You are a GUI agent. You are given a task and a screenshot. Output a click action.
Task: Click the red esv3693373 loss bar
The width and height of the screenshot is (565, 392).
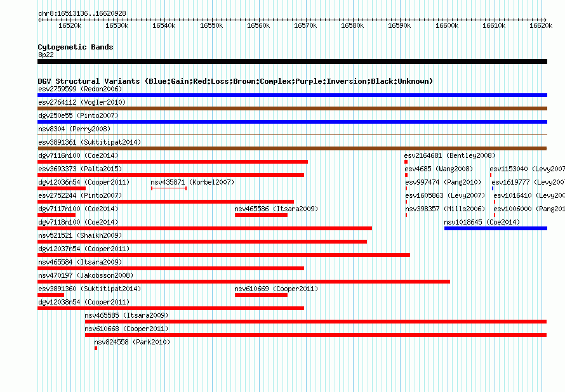(x=171, y=175)
